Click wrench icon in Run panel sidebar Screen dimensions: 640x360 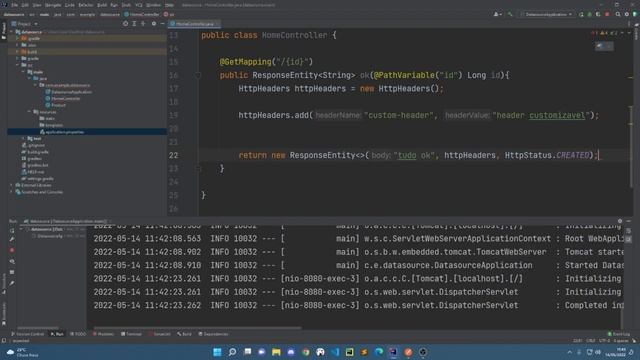coord(12,240)
